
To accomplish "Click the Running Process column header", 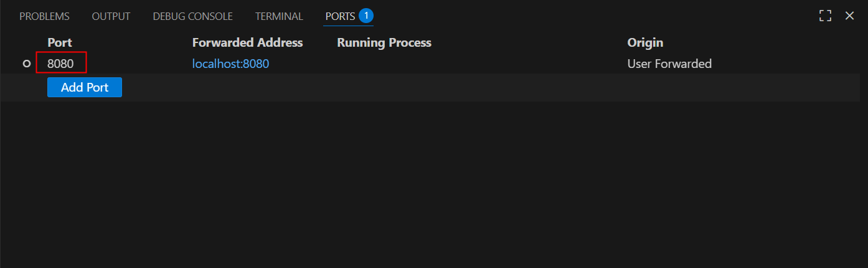I will 384,42.
